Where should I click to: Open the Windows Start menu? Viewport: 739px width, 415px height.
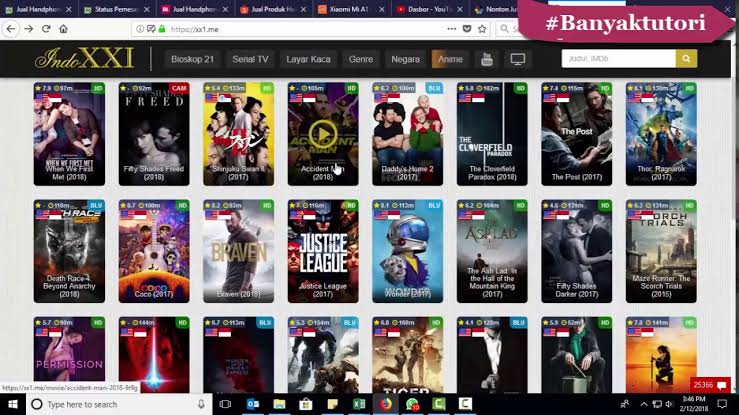point(13,404)
